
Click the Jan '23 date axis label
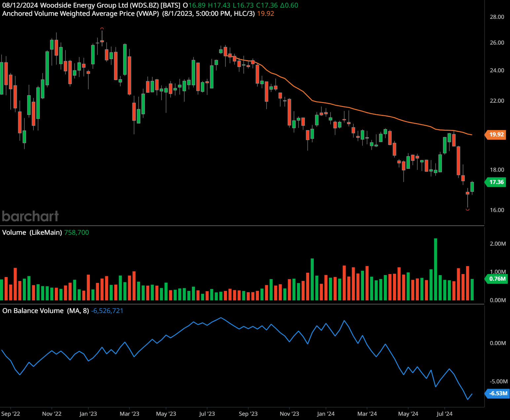pos(88,414)
